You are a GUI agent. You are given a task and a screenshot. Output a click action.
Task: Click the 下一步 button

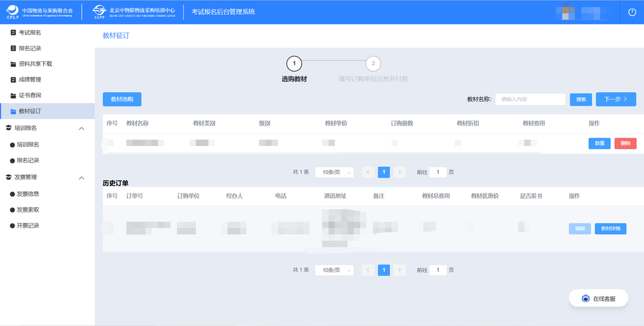coord(615,99)
